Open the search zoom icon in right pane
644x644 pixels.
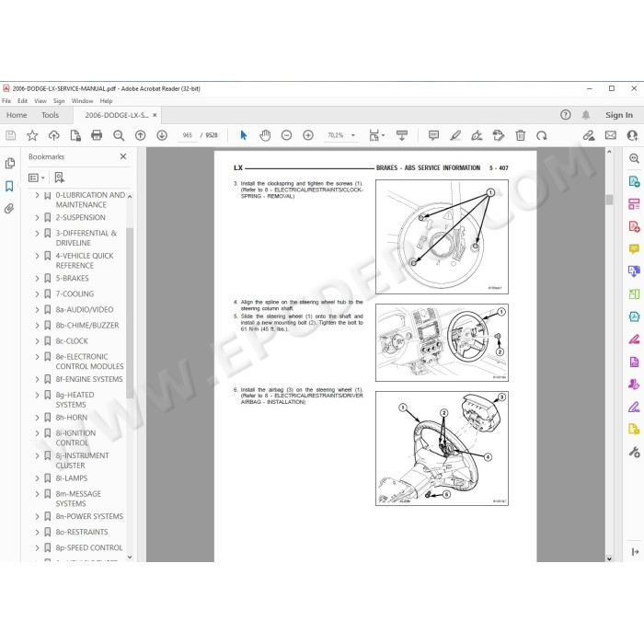click(x=634, y=158)
